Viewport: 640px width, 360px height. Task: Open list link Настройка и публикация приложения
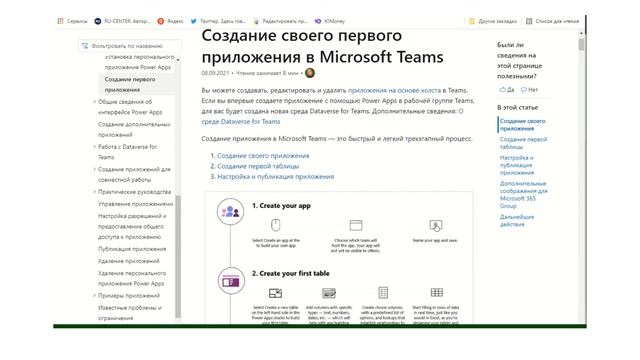pos(276,176)
